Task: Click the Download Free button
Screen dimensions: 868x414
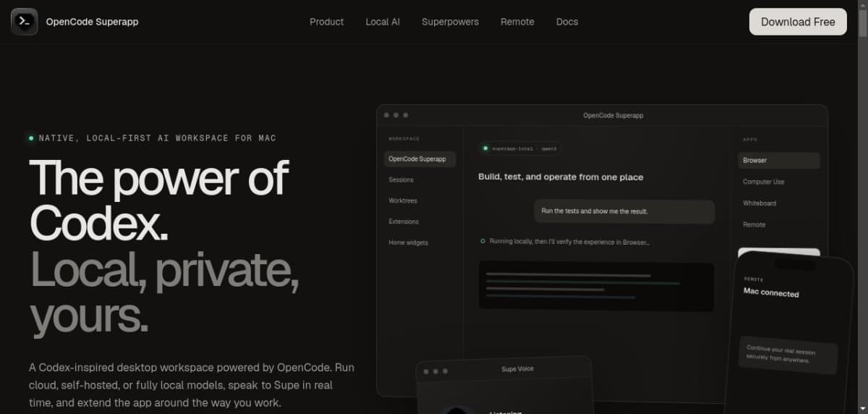Action: [x=798, y=22]
